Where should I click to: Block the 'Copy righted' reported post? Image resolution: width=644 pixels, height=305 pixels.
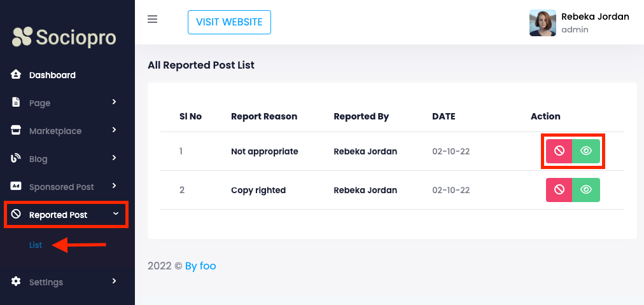coord(559,189)
